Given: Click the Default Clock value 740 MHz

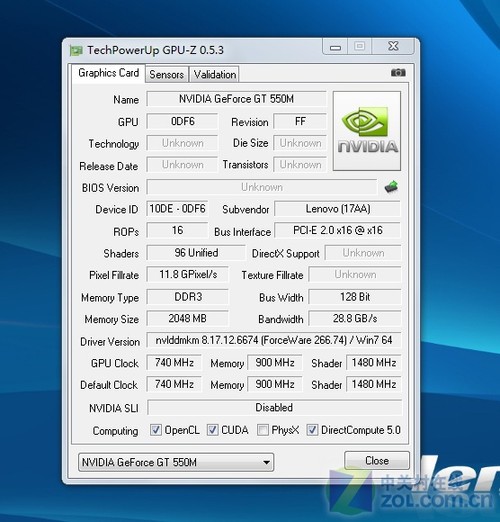Looking at the screenshot, I should click(x=174, y=384).
